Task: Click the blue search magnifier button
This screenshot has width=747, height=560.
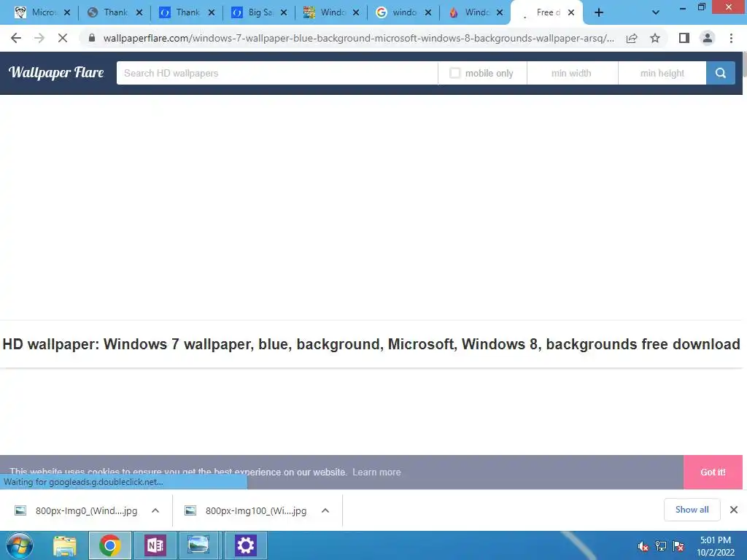Action: click(720, 73)
